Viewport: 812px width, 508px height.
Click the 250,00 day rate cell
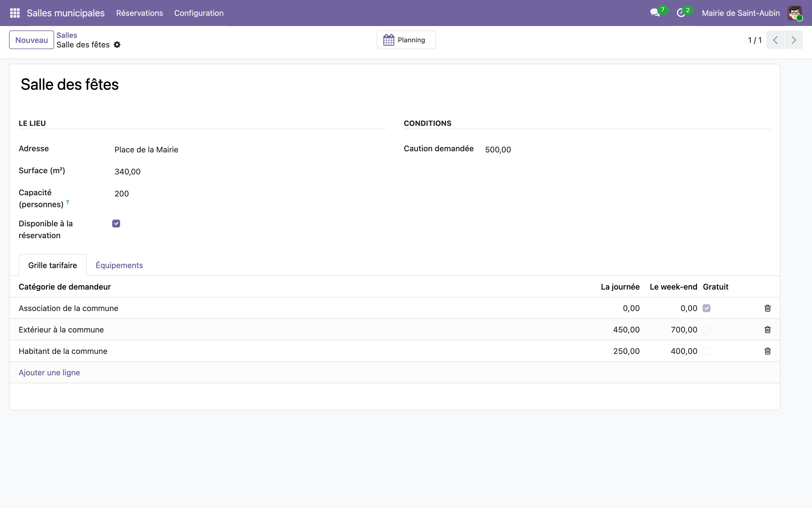click(x=626, y=351)
